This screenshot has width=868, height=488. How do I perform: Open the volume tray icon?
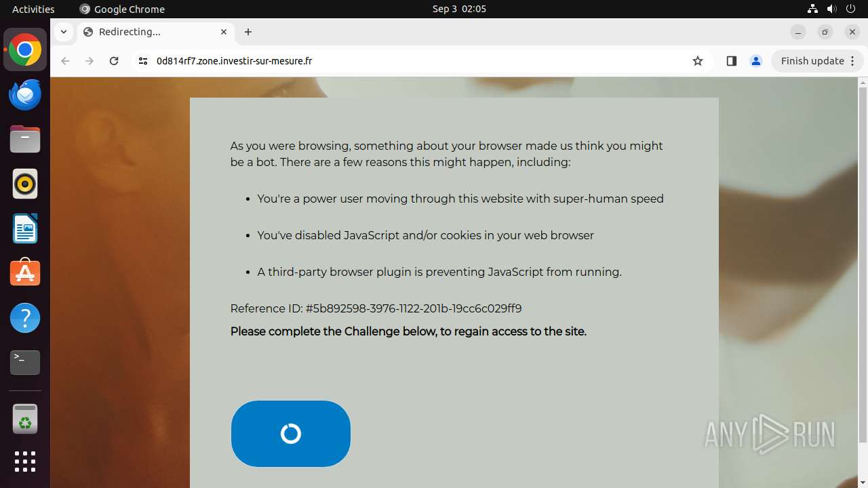tap(831, 9)
